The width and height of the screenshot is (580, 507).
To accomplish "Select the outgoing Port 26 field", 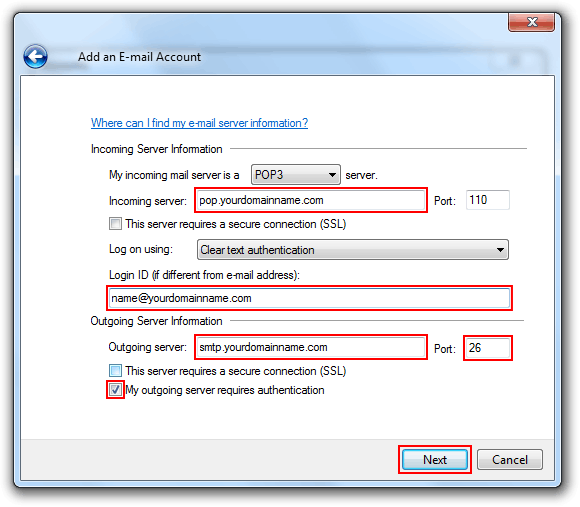I will [x=488, y=348].
